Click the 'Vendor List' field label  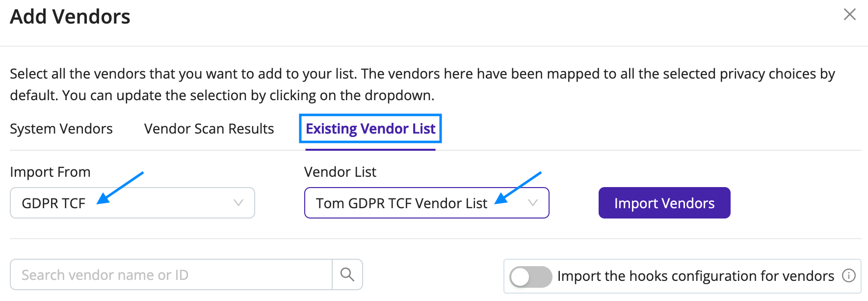pos(340,172)
